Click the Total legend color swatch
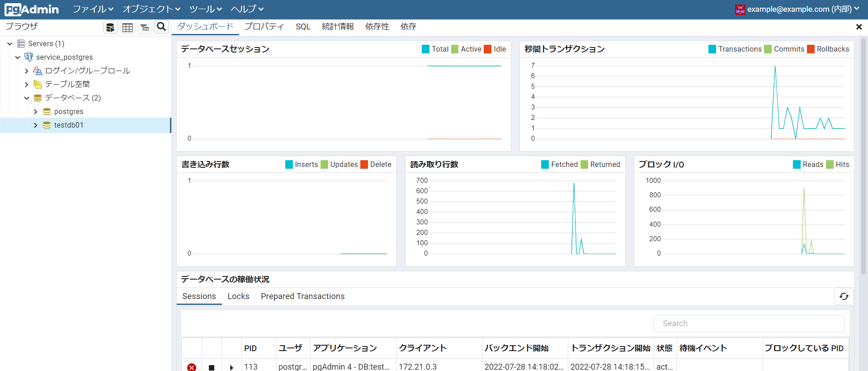The image size is (868, 371). pyautogui.click(x=425, y=49)
